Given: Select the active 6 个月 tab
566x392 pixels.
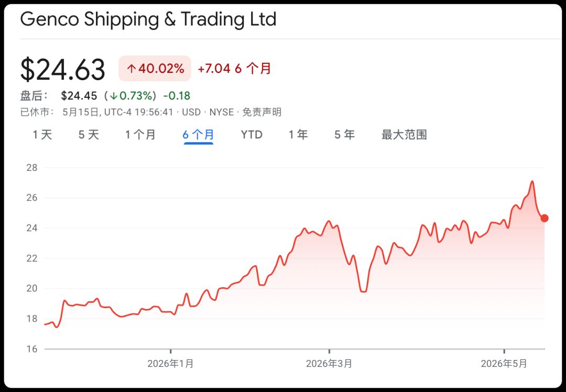Looking at the screenshot, I should [198, 135].
